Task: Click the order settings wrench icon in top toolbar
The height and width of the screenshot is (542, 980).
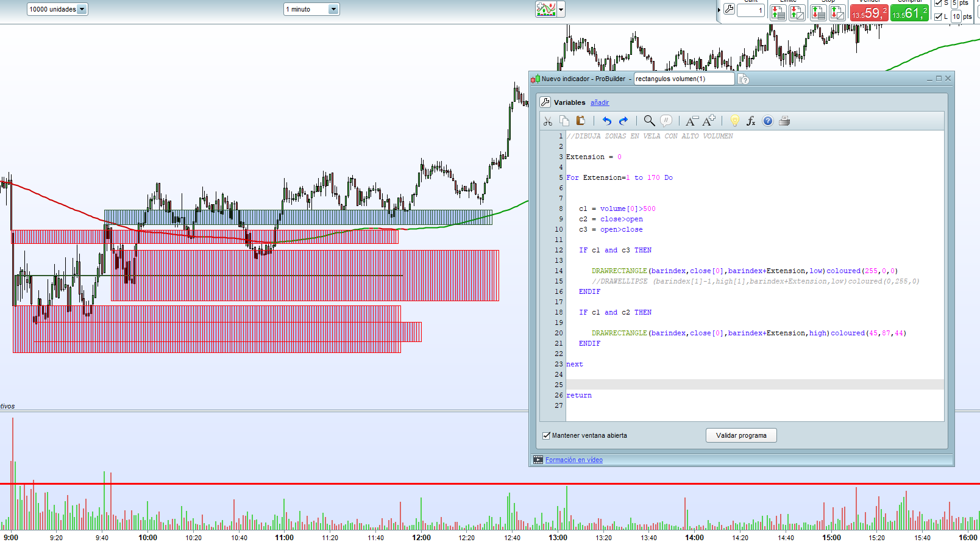Action: click(729, 10)
